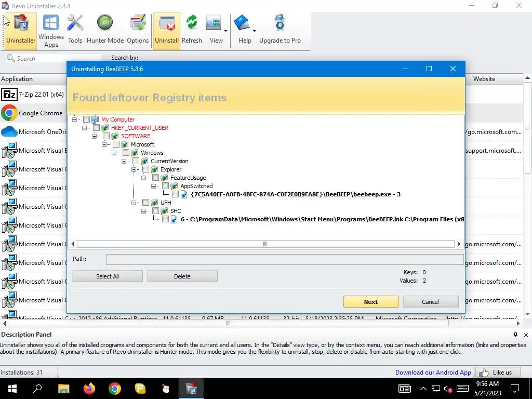The height and width of the screenshot is (399, 532).
Task: Check the SOFTWARE key checkbox
Action: (106, 136)
